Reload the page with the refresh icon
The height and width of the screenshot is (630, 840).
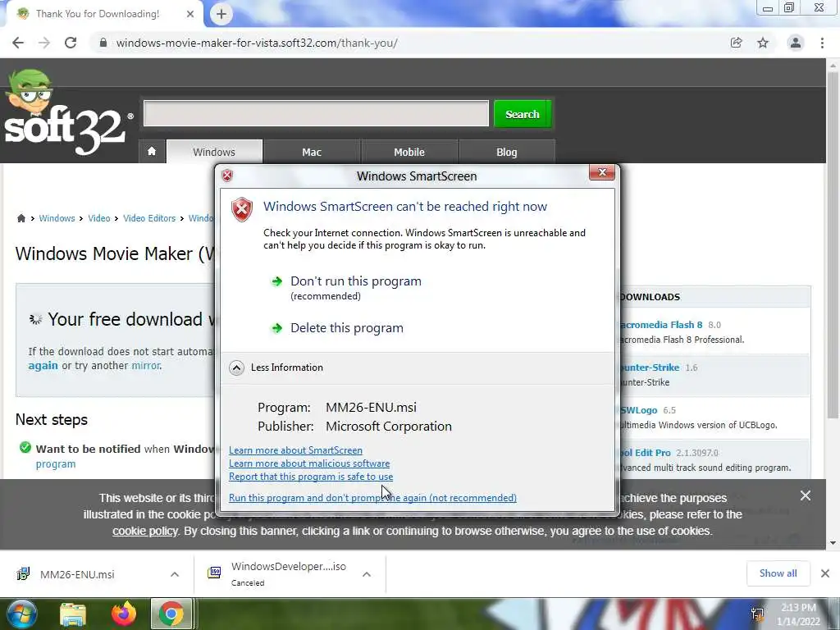click(71, 43)
